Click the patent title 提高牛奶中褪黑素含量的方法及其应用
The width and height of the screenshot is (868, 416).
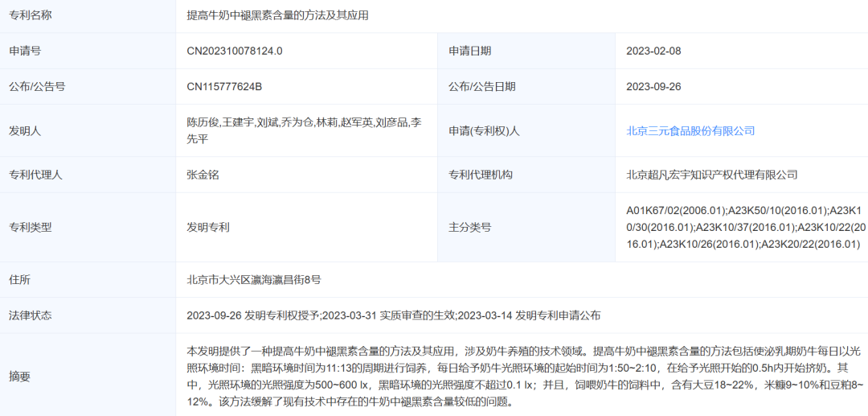tap(277, 15)
